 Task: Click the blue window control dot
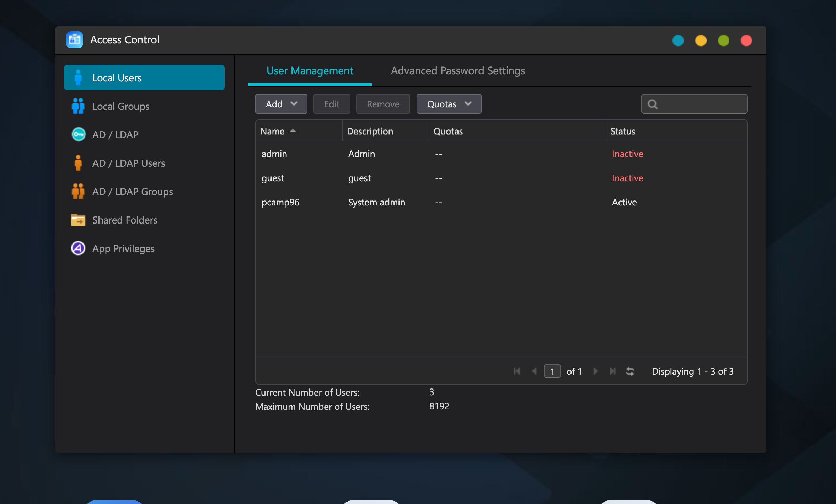click(678, 41)
